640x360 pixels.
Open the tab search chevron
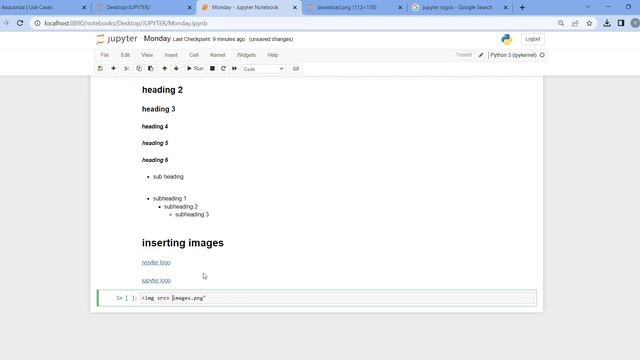tap(588, 7)
